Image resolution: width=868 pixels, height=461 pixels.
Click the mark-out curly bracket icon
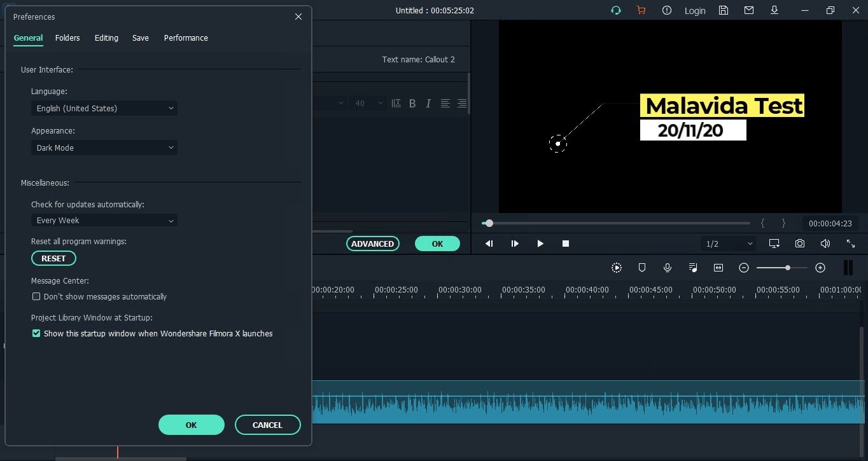click(783, 223)
